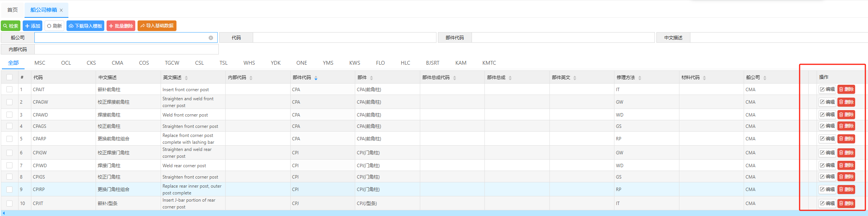Go to the 首页 home tab
Image resolution: width=868 pixels, height=216 pixels.
[x=12, y=10]
